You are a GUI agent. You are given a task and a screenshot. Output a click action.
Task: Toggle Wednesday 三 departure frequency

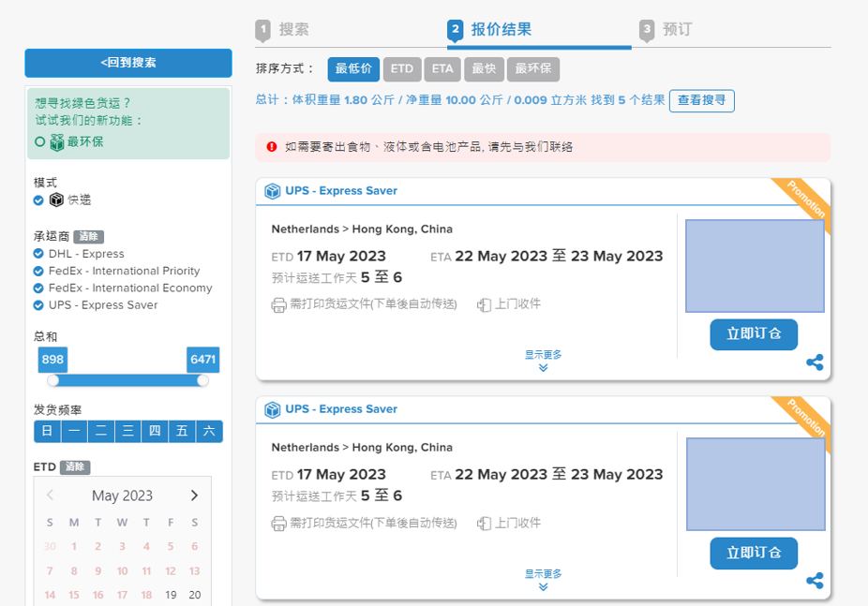click(x=127, y=431)
